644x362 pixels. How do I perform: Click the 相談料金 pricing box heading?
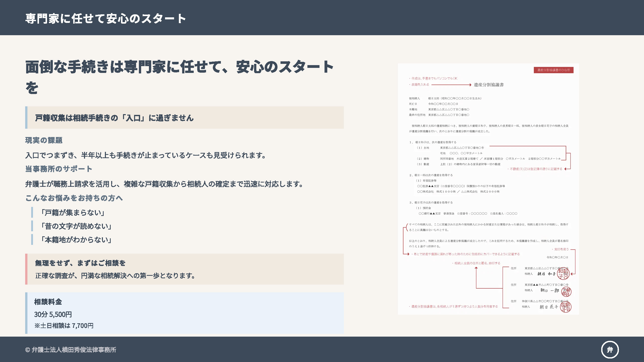pyautogui.click(x=48, y=302)
